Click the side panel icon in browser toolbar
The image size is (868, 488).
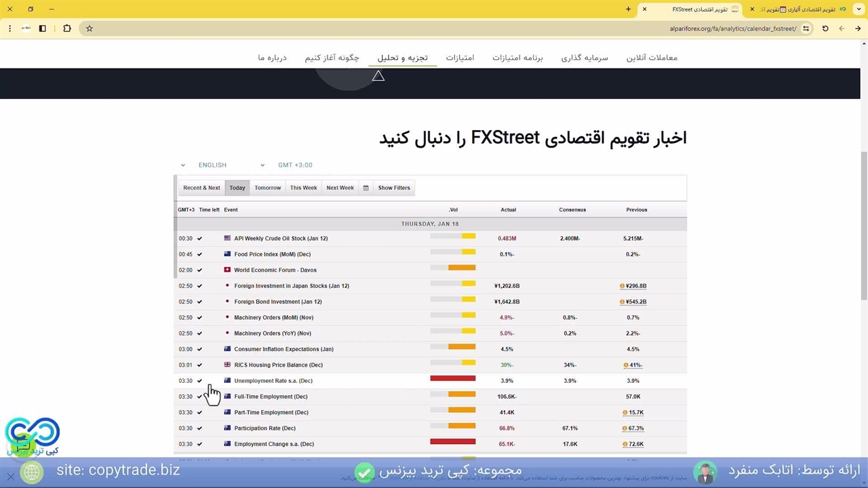[x=42, y=28]
